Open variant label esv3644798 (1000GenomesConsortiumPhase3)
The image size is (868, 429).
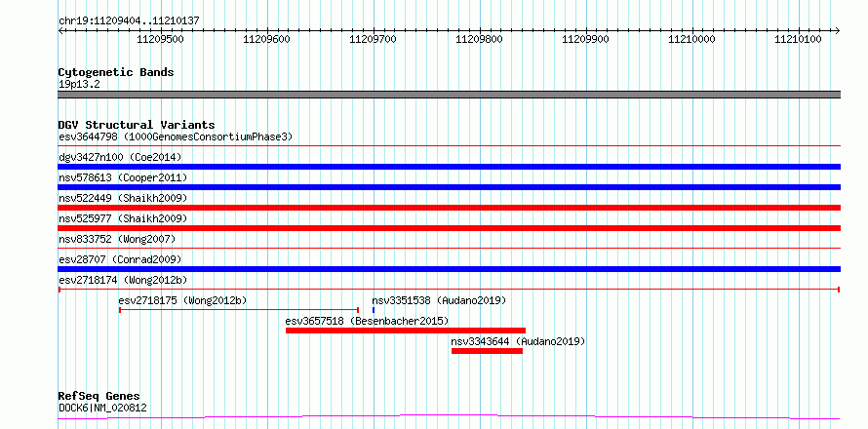tap(176, 136)
